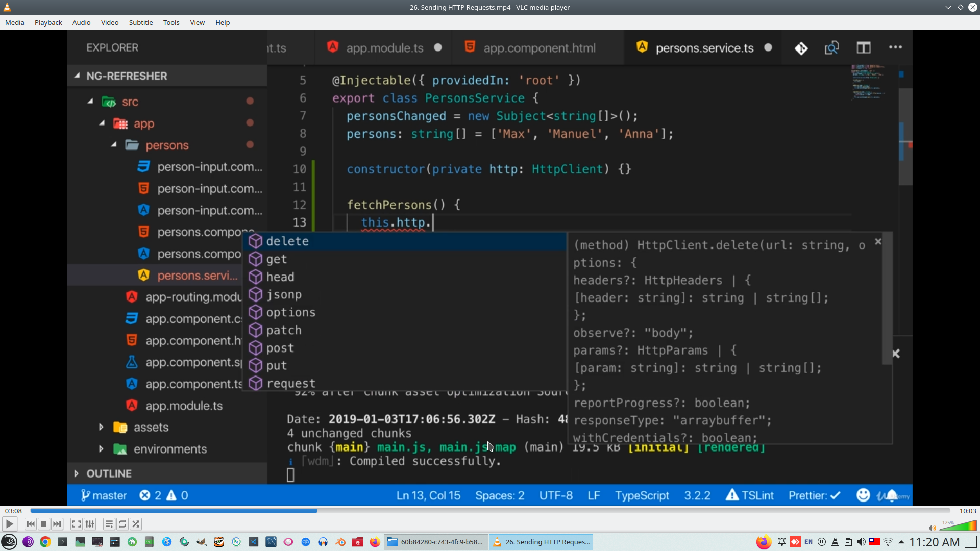
Task: Open the Playback menu
Action: click(x=48, y=22)
